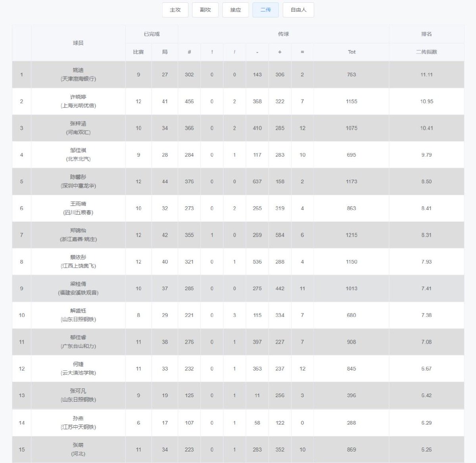Open player 王雨晴 of 四川五粮春
Screen dimensions: 476x463
pos(78,204)
